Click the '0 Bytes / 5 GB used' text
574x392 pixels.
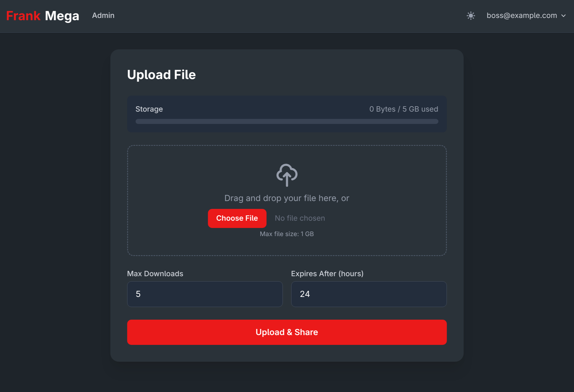click(x=403, y=109)
